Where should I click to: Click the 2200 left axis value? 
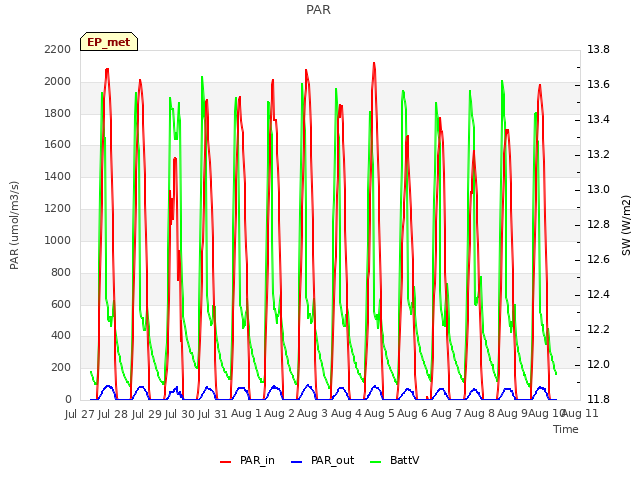tap(58, 49)
